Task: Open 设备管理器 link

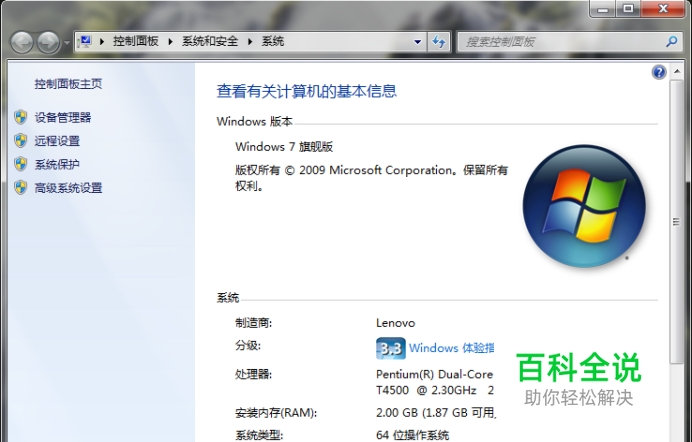Action: [x=63, y=117]
